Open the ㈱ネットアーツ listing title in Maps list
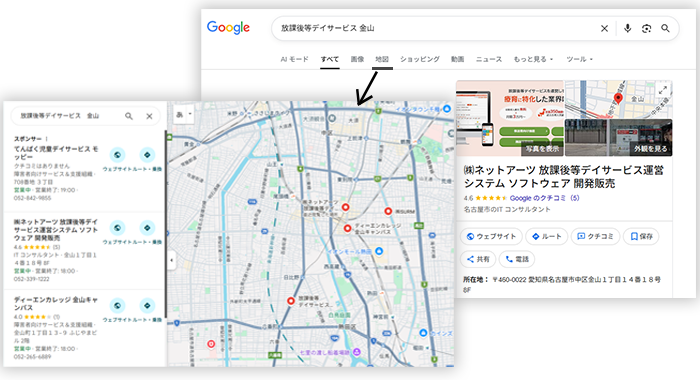700x380 pixels. coord(56,230)
